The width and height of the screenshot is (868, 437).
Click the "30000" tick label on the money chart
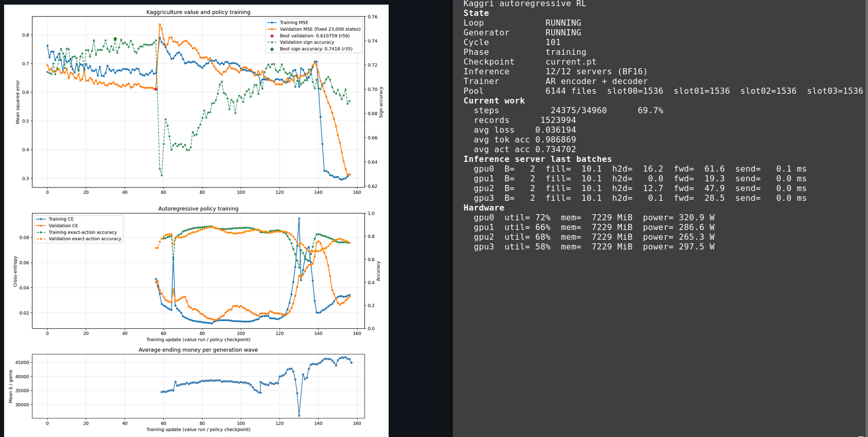point(22,405)
